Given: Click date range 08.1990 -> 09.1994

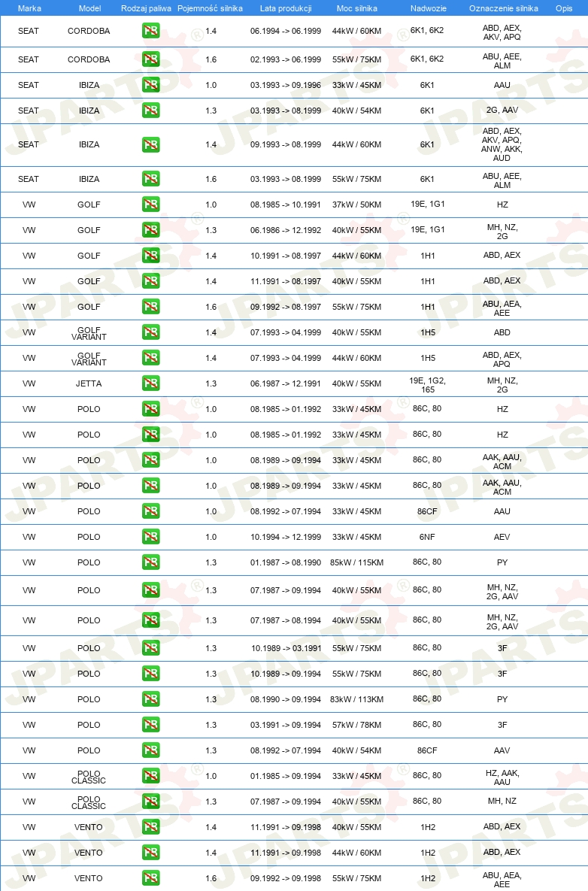Looking at the screenshot, I should 286,699.
